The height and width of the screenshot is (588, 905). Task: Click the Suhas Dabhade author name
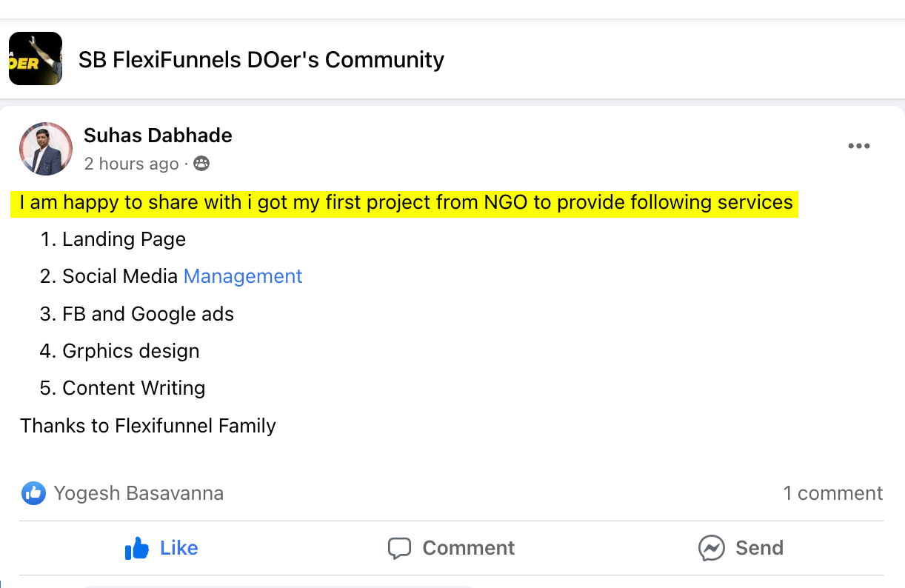158,136
